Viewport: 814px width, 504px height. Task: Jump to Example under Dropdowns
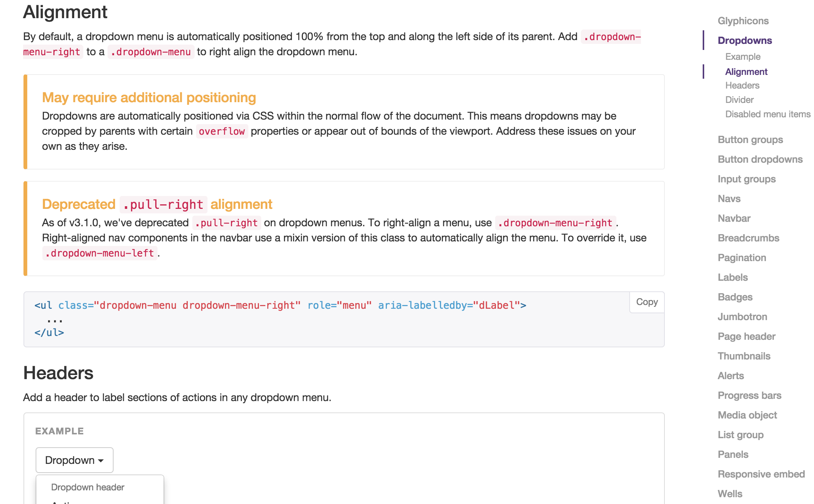pos(742,57)
